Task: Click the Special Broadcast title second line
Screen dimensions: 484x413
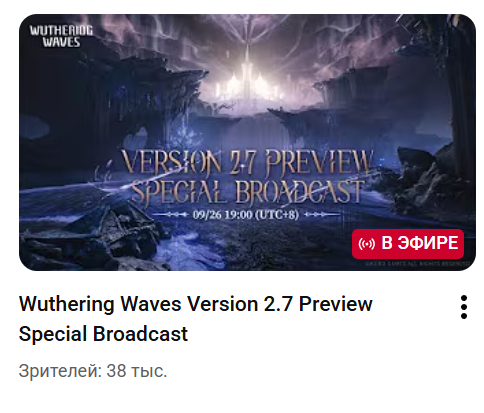Action: [103, 334]
